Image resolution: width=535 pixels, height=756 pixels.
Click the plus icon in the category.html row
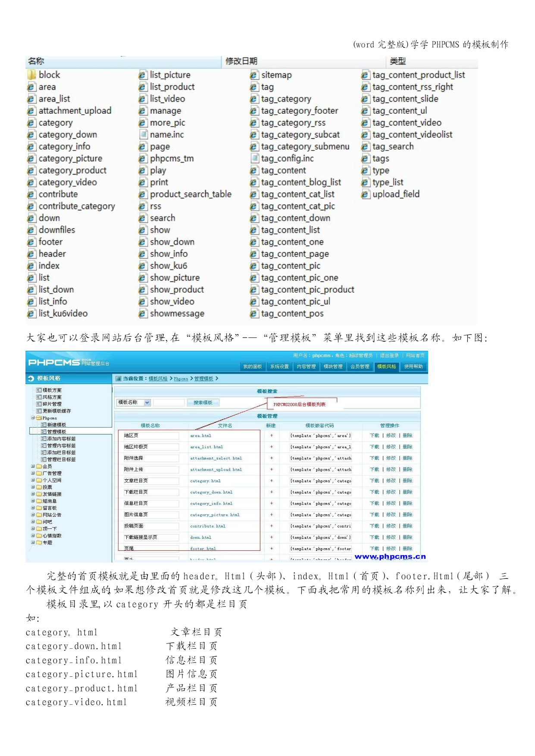(x=272, y=481)
